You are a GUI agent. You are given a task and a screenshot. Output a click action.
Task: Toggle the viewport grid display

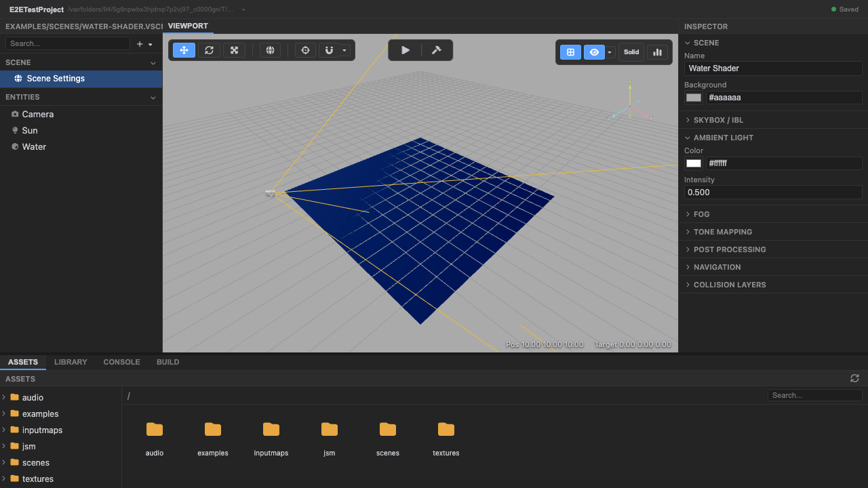[570, 52]
